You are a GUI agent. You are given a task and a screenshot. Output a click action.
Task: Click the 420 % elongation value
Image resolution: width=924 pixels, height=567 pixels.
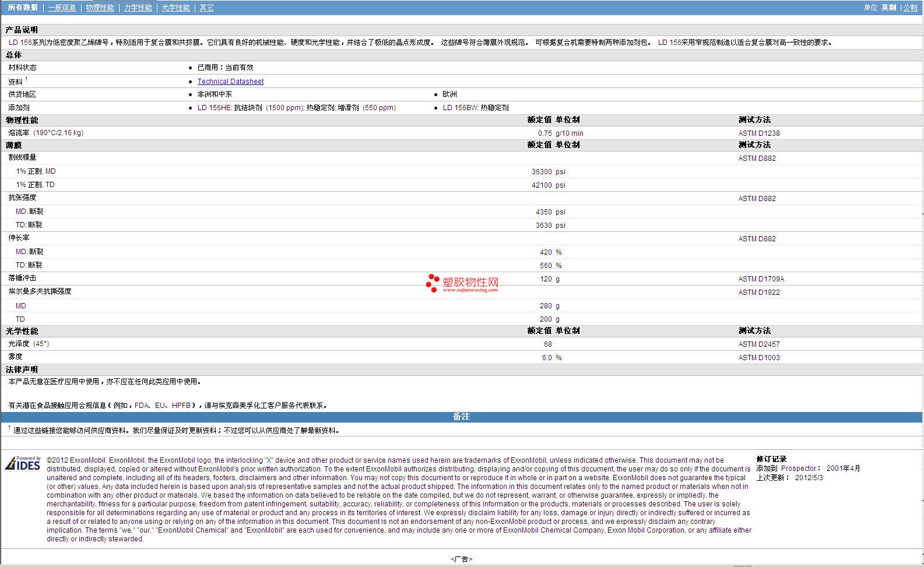click(550, 252)
